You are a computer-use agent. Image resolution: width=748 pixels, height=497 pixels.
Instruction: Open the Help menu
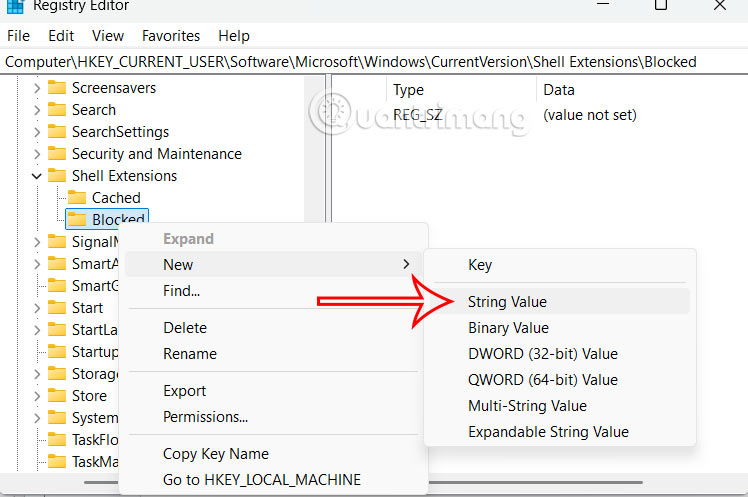234,36
